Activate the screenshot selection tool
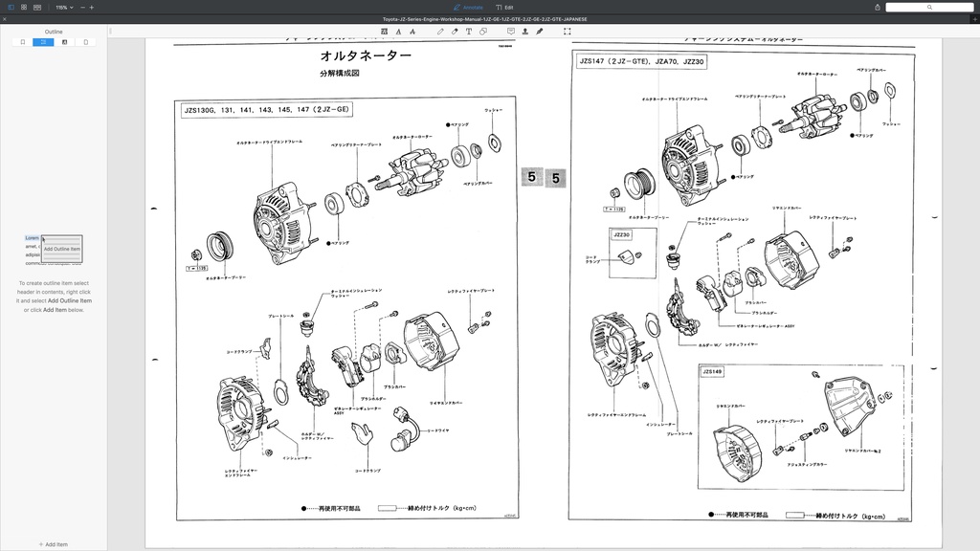The height and width of the screenshot is (551, 980). [567, 31]
